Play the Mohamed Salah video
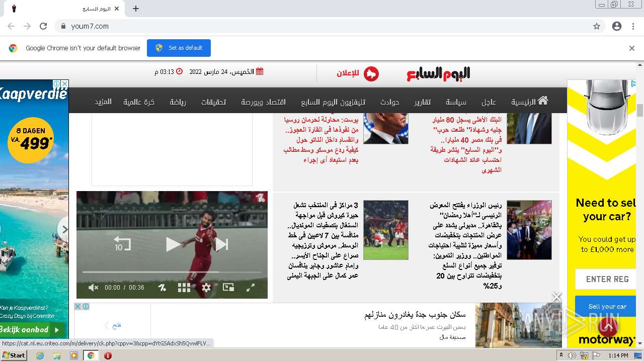 tap(173, 244)
